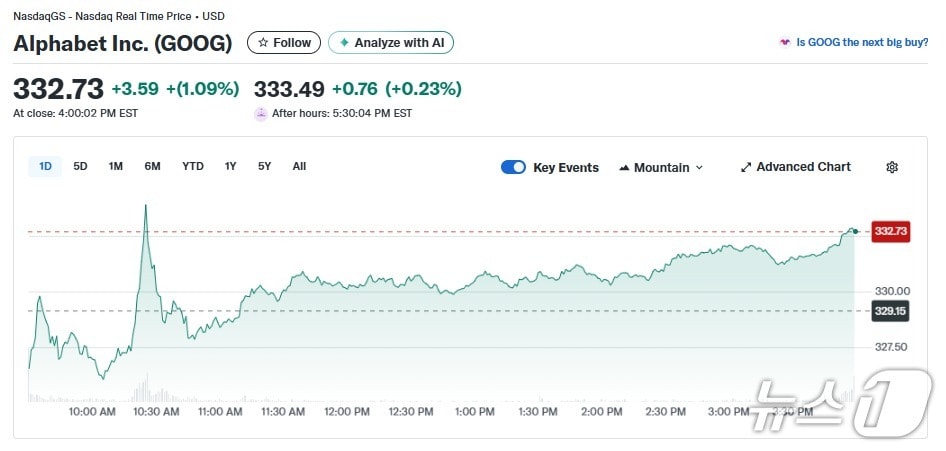The width and height of the screenshot is (946, 451).
Task: Select the 1M time range
Action: coord(116,166)
